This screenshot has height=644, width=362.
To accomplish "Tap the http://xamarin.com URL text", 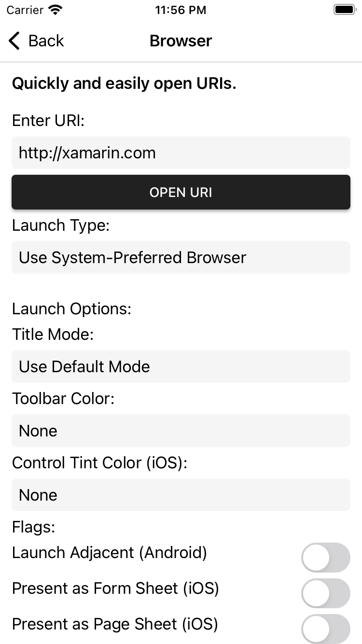I will (87, 153).
